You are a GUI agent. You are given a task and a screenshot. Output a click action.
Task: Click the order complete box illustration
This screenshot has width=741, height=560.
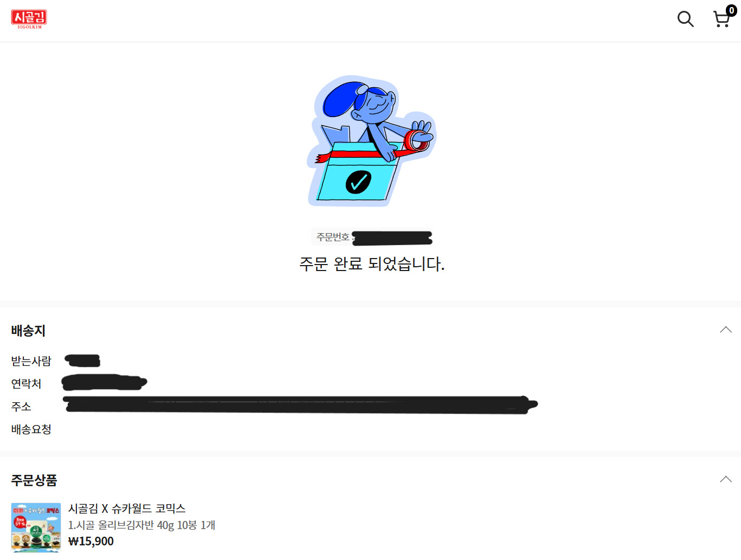[371, 141]
